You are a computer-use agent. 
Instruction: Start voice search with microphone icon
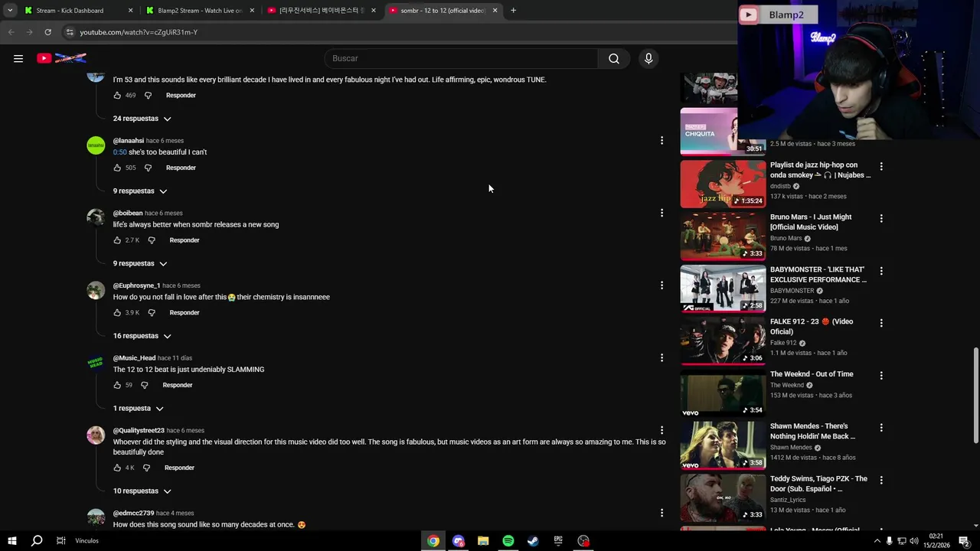[x=648, y=58]
